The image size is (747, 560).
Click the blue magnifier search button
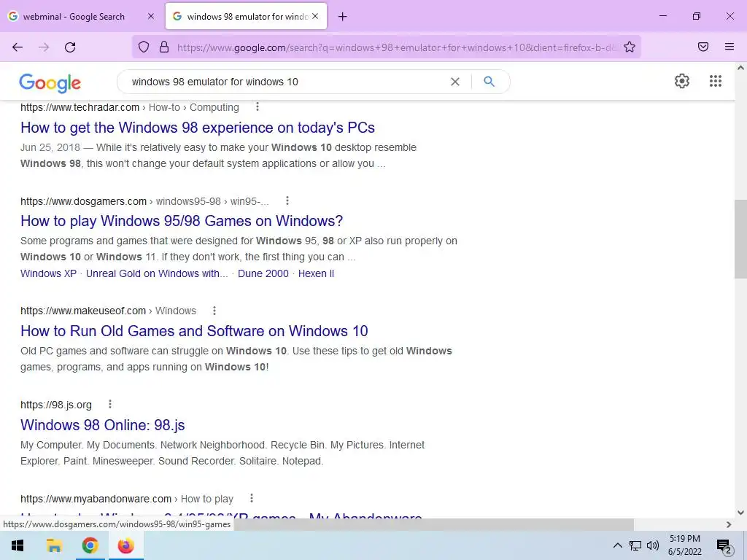coord(489,82)
